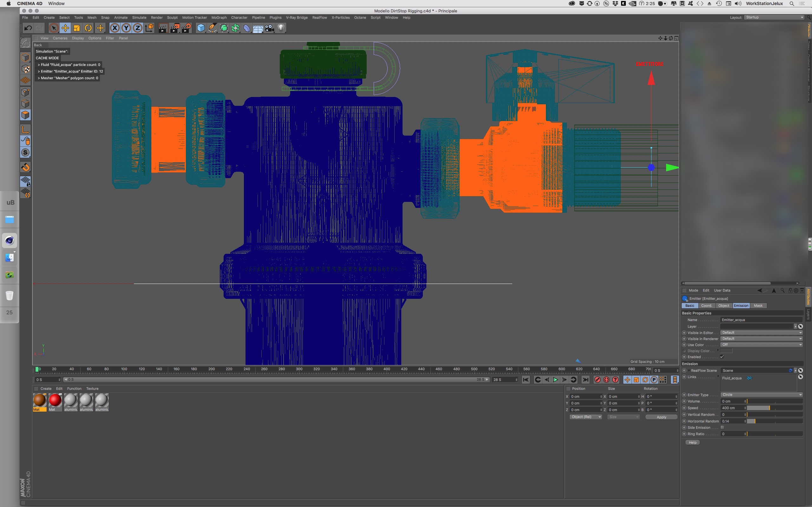Open the MoGraph menu
Viewport: 812px width, 507px height.
pyautogui.click(x=219, y=17)
